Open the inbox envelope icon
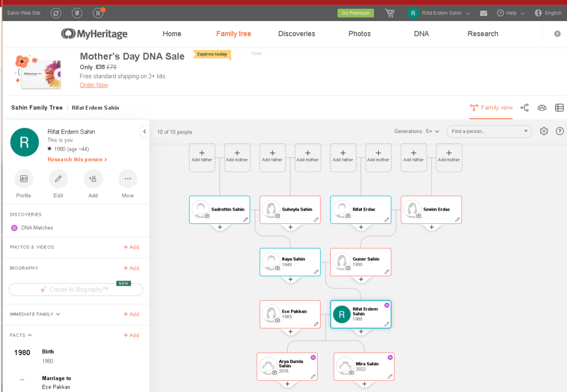 (483, 13)
